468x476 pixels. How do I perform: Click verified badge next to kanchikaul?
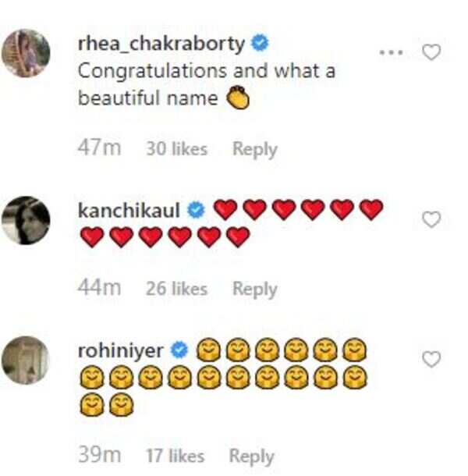coord(196,210)
